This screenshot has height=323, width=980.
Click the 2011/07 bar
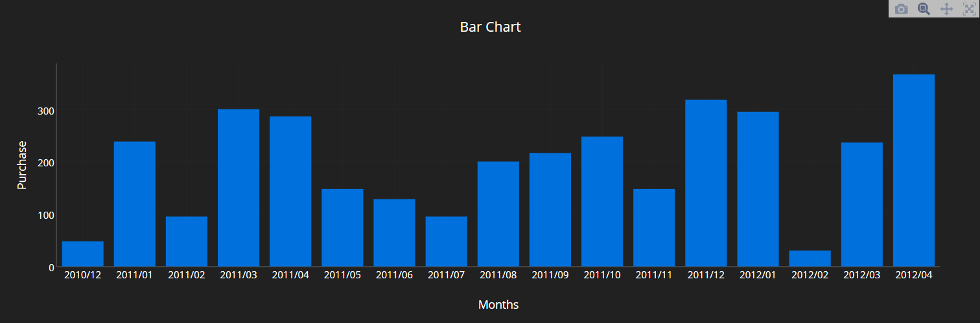[x=446, y=241]
